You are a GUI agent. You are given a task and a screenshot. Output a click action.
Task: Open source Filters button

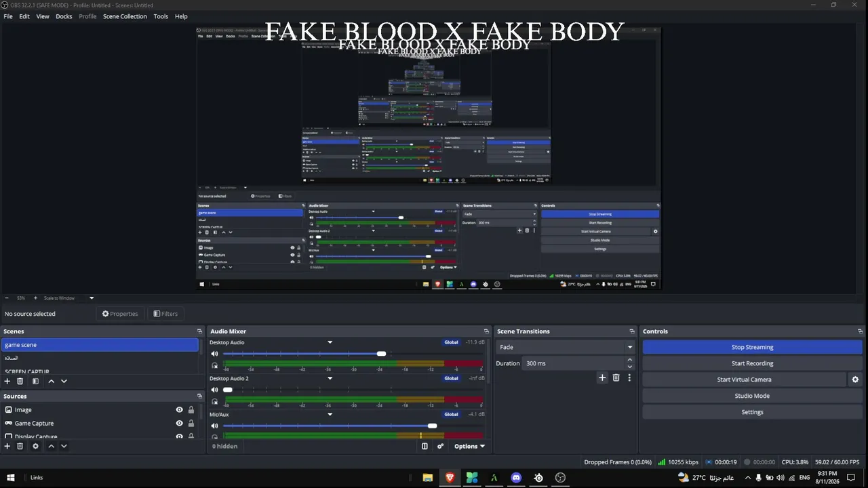(165, 314)
